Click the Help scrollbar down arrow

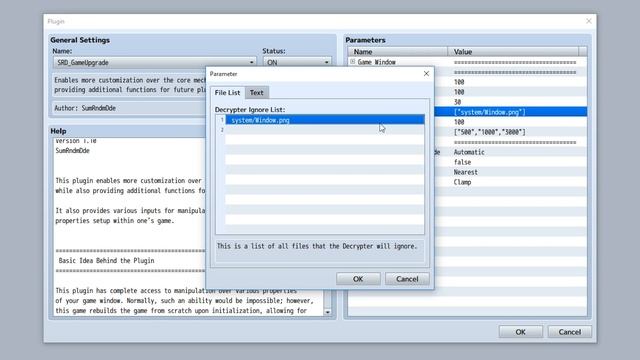[327, 312]
